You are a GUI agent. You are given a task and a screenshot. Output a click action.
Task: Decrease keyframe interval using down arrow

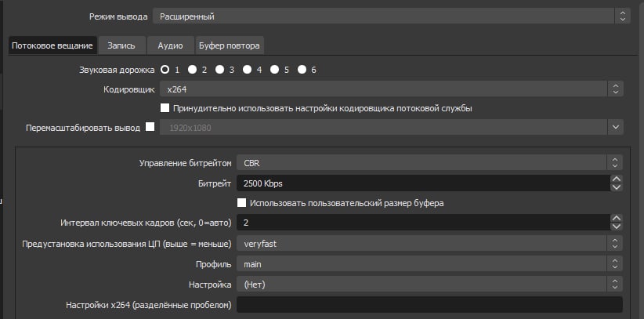point(616,227)
